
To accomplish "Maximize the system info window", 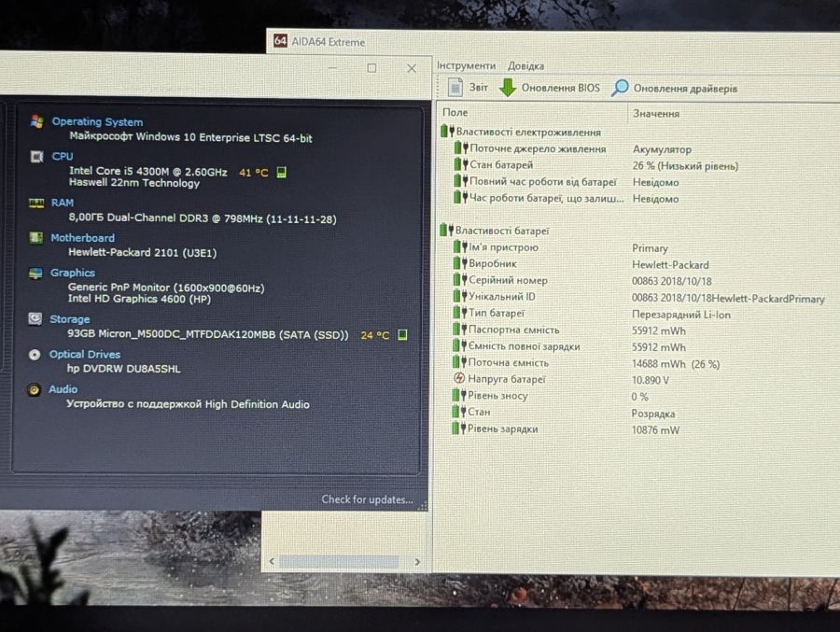I will click(x=371, y=68).
